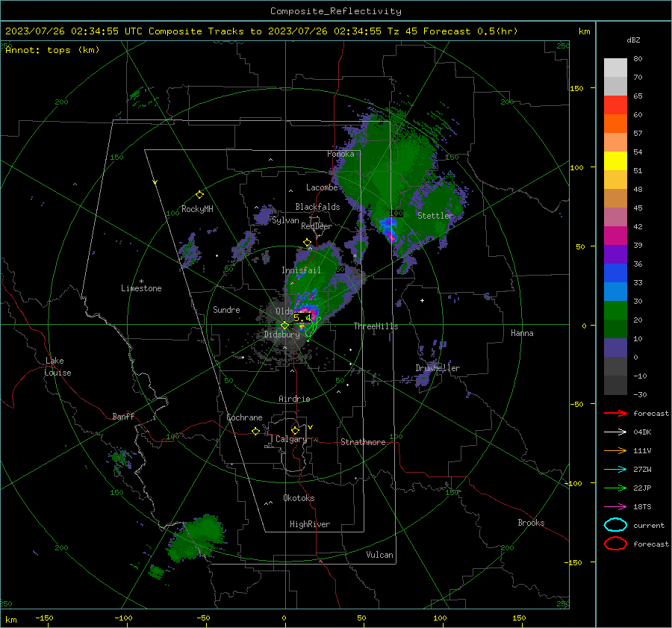Click the ThreeHills city label

point(376,326)
